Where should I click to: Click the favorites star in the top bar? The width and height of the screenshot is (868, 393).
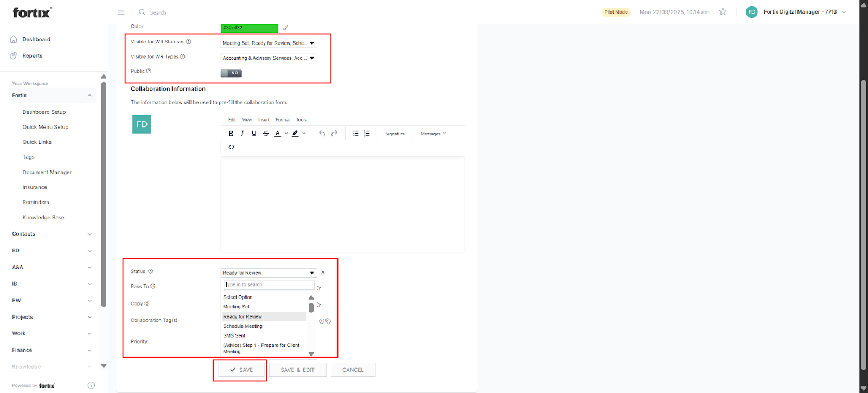[x=723, y=12]
